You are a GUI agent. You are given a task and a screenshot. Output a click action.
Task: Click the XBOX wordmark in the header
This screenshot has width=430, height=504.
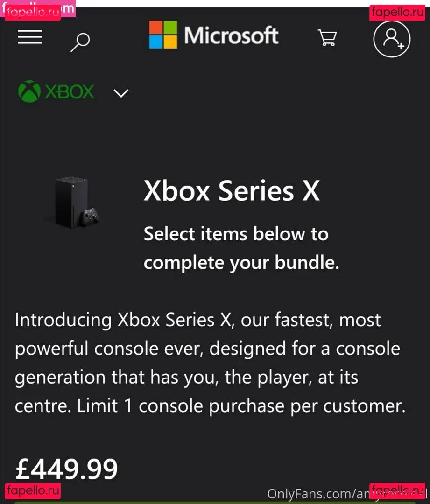[x=69, y=92]
